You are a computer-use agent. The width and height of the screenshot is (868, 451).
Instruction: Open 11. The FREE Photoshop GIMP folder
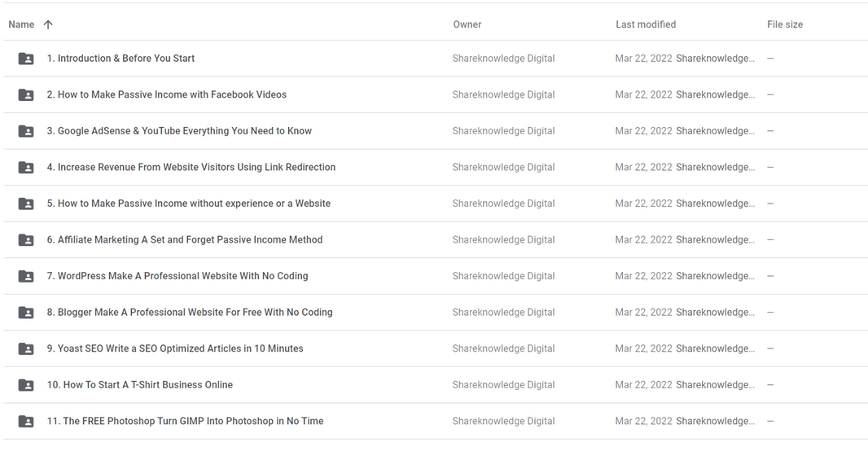click(x=185, y=422)
